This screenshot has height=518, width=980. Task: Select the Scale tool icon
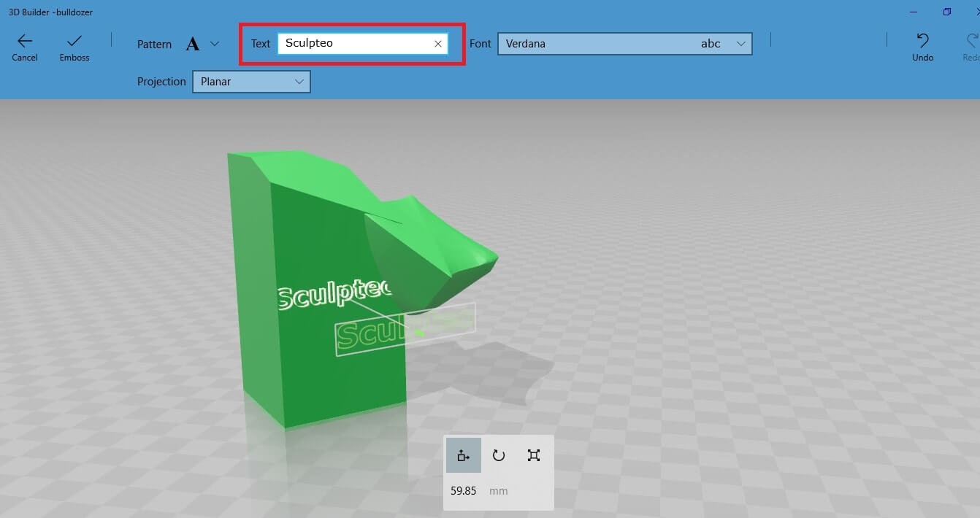[x=534, y=455]
